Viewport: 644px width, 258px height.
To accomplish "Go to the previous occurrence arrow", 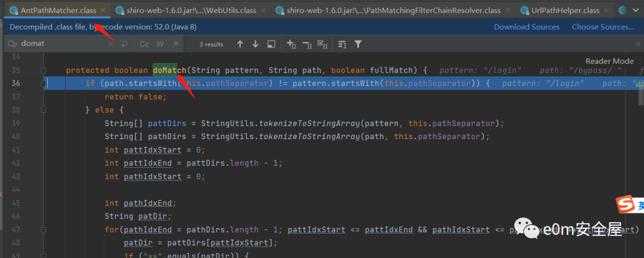I will [240, 44].
